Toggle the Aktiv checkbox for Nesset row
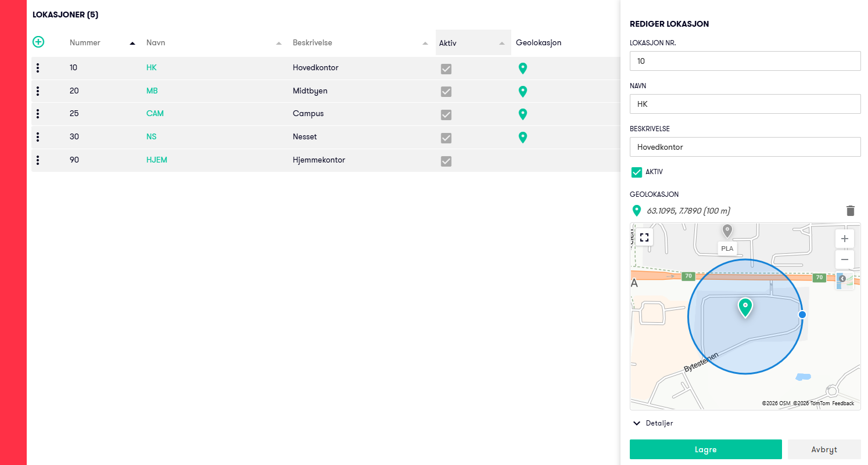This screenshot has height=465, width=868. [446, 138]
